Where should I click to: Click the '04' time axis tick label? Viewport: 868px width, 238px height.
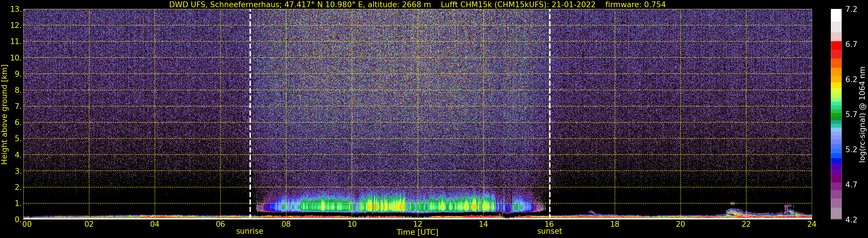(155, 224)
